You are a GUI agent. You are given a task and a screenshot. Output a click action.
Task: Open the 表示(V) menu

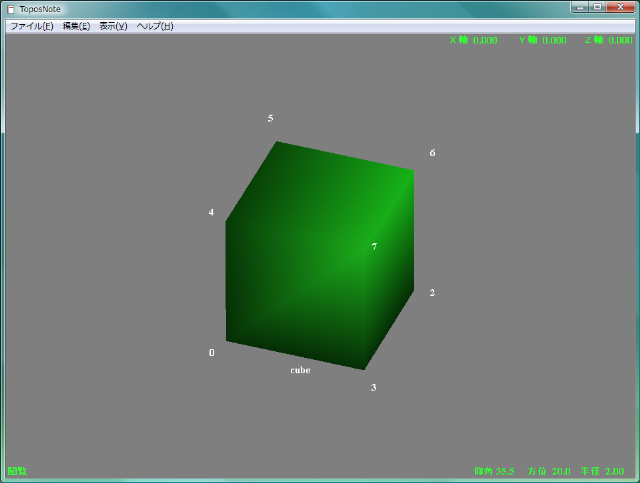pos(113,26)
